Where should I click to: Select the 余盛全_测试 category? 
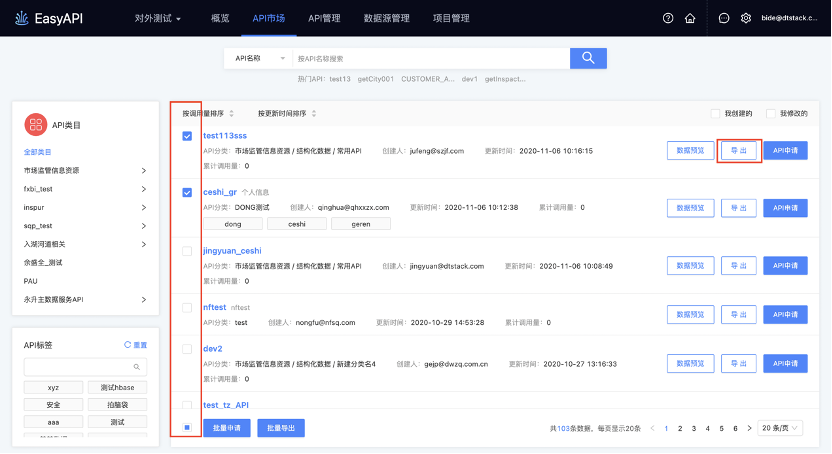coord(43,263)
